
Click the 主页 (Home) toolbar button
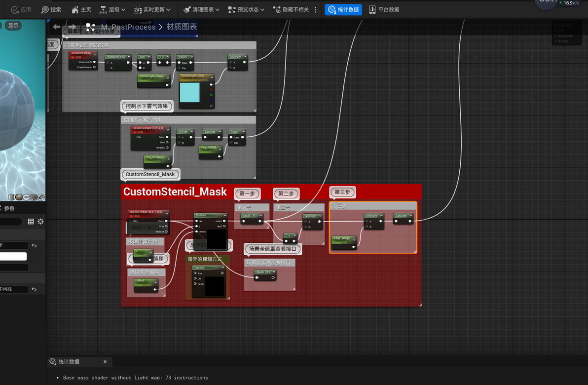pyautogui.click(x=81, y=9)
